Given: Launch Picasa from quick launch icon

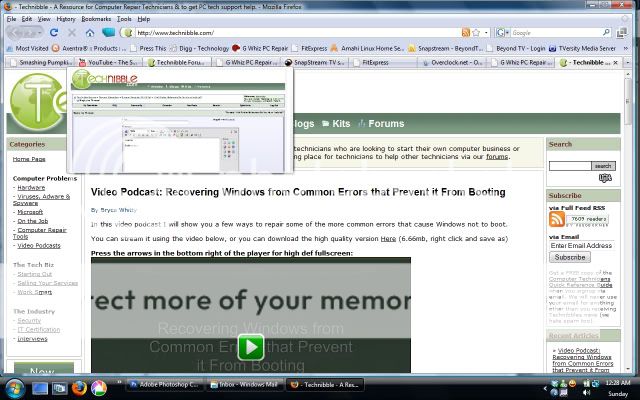Looking at the screenshot, I should pyautogui.click(x=99, y=388).
